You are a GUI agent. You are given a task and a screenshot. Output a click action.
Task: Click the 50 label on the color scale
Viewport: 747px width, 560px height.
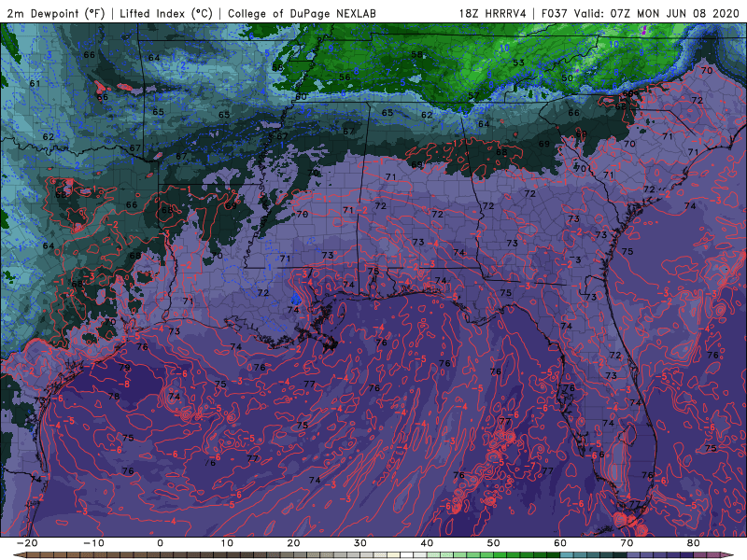point(494,543)
